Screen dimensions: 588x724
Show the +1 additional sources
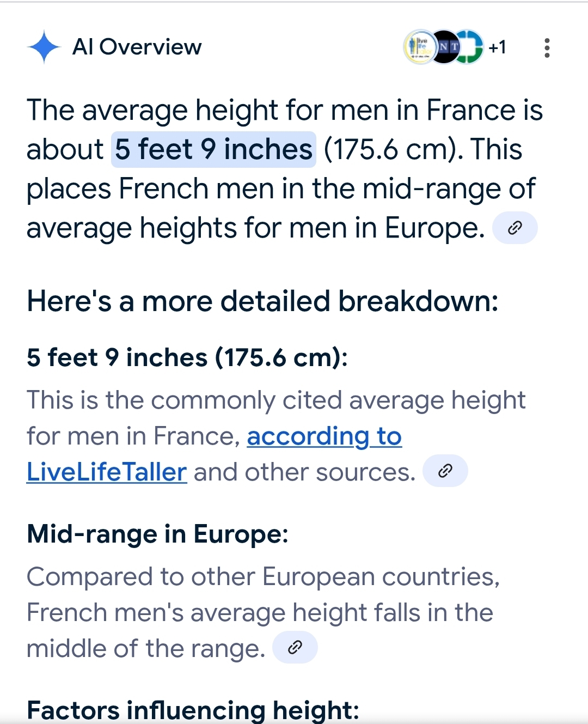[497, 47]
